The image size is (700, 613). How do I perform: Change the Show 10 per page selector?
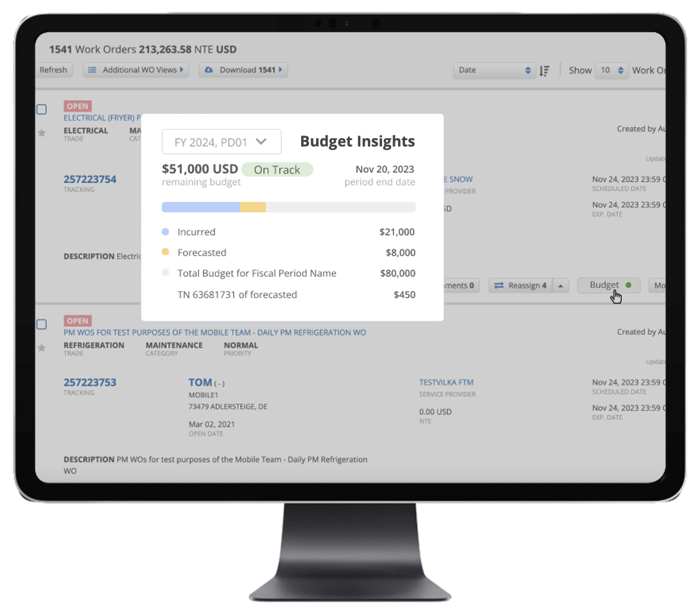[611, 70]
